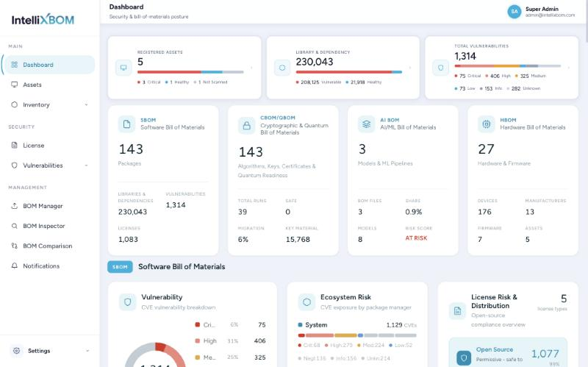Viewport: 588px width, 367px height.
Task: Open BOM Comparison from the sidebar
Action: tap(49, 246)
